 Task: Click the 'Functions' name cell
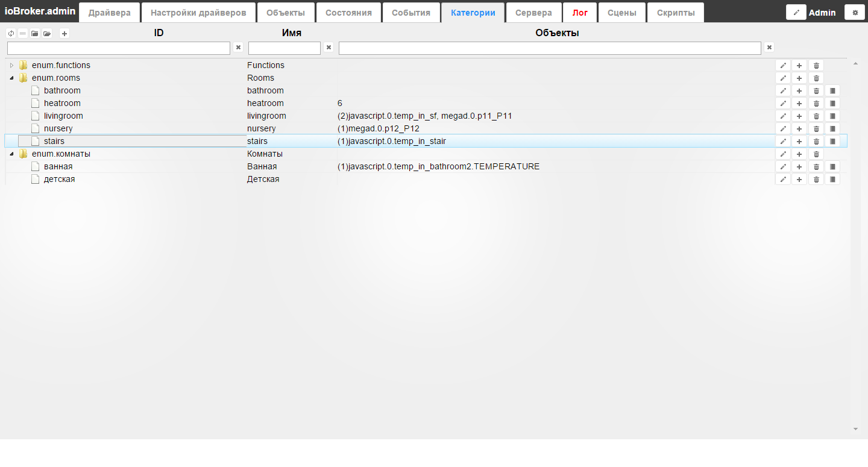tap(266, 65)
